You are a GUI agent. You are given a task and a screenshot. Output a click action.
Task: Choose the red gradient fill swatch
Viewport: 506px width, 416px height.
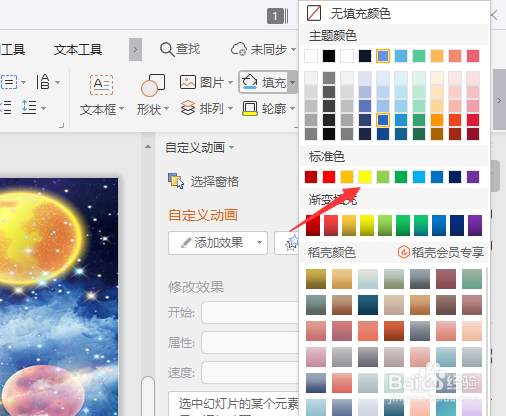(x=331, y=225)
